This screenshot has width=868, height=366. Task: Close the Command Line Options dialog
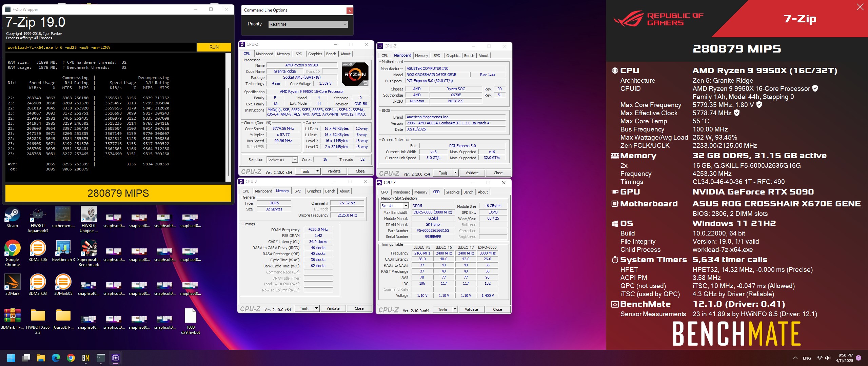tap(349, 11)
